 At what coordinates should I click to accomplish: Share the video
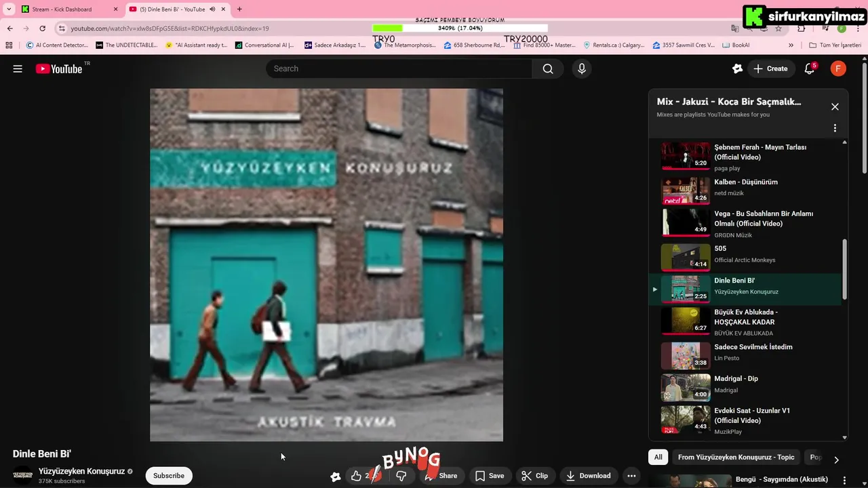tap(441, 476)
